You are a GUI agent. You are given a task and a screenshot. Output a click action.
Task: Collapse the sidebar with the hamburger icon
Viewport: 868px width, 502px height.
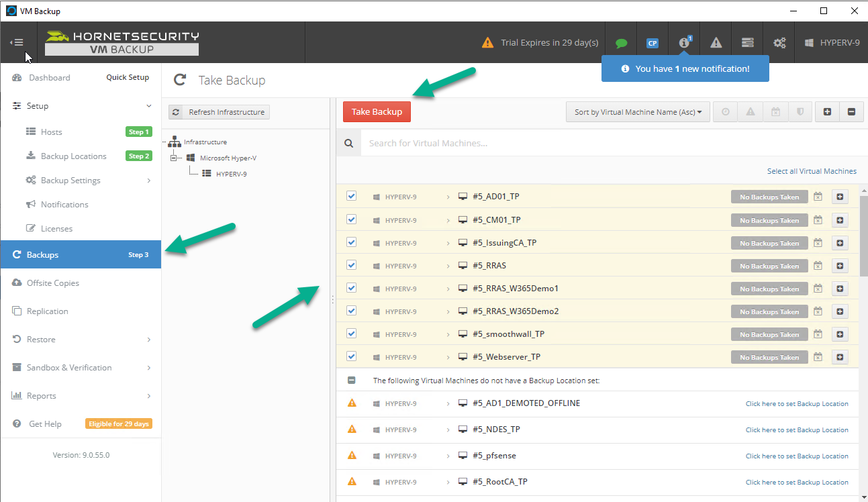[x=16, y=42]
